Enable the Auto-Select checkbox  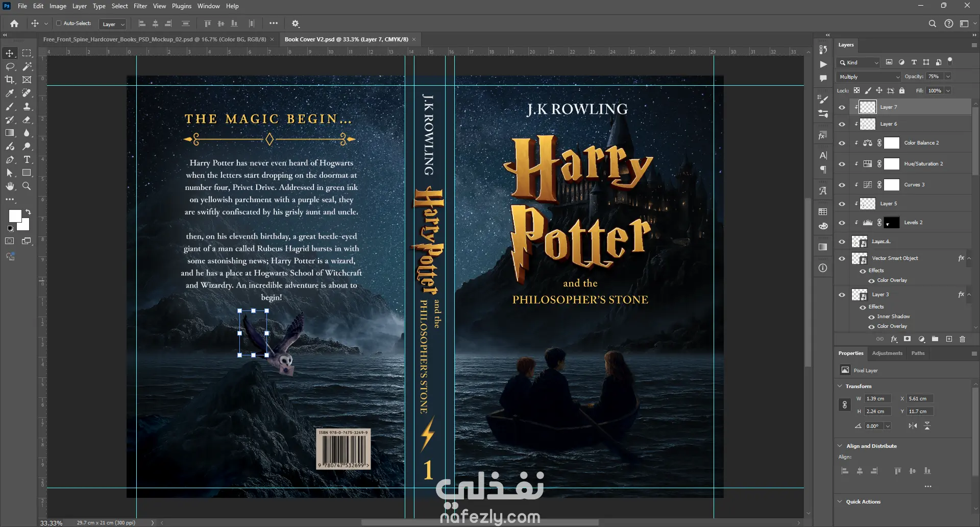tap(59, 23)
